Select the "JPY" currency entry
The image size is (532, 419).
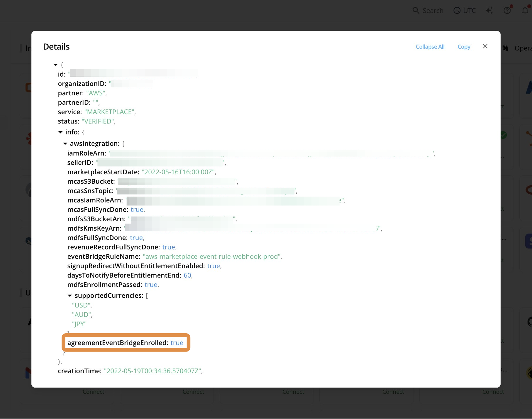tap(79, 324)
